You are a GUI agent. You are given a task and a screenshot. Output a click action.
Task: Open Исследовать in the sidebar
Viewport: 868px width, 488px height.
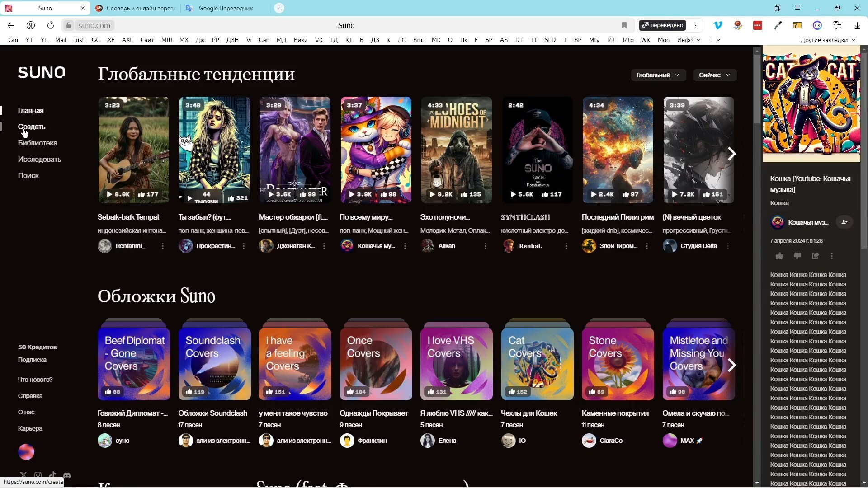[x=39, y=159]
